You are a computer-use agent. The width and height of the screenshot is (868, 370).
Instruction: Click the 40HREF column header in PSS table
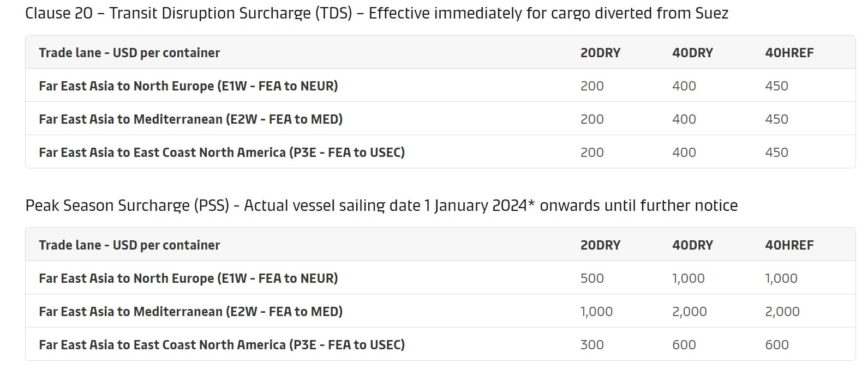pos(789,245)
